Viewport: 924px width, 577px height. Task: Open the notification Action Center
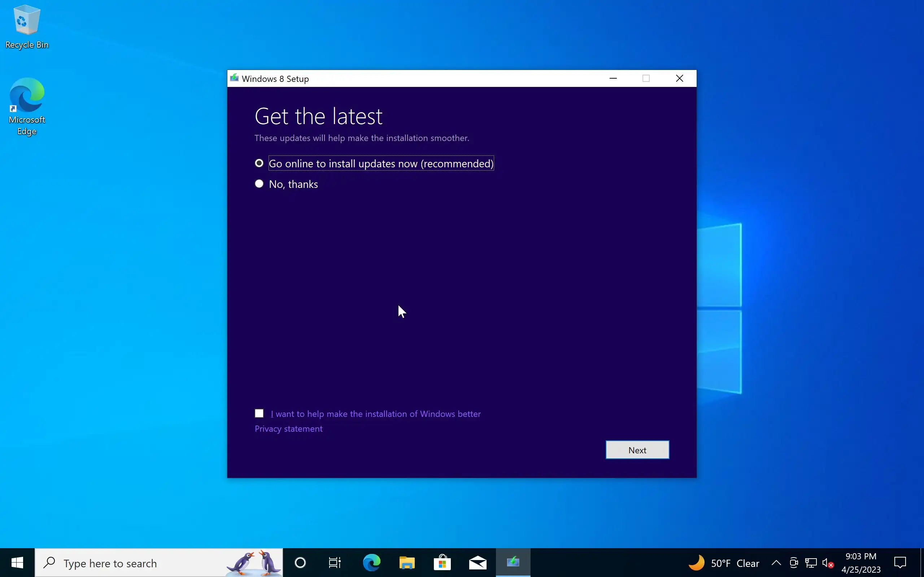[900, 563]
